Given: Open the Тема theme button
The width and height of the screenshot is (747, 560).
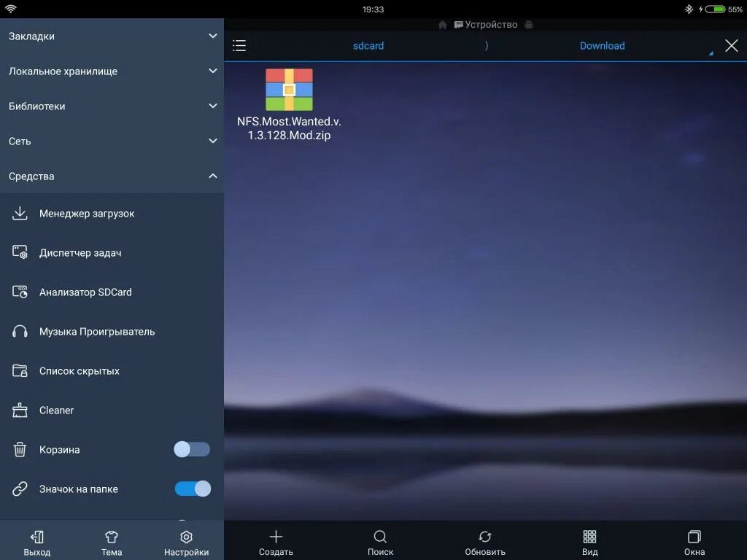Looking at the screenshot, I should (x=112, y=543).
